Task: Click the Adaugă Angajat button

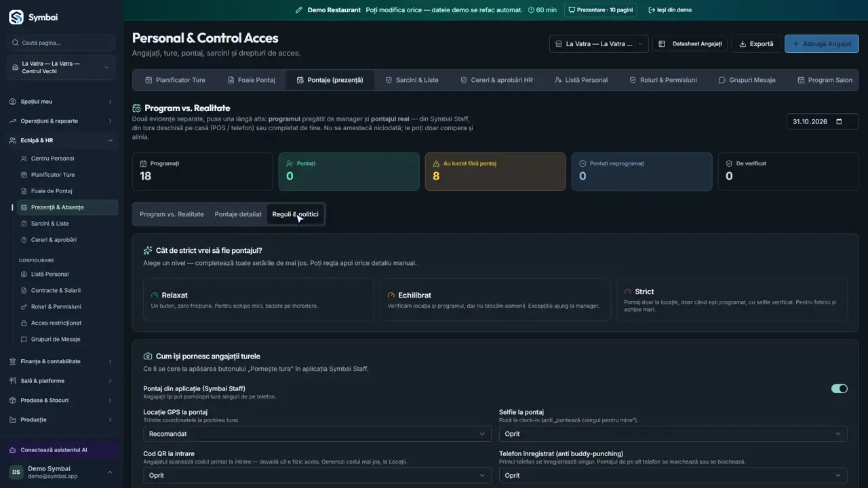Action: coord(822,44)
